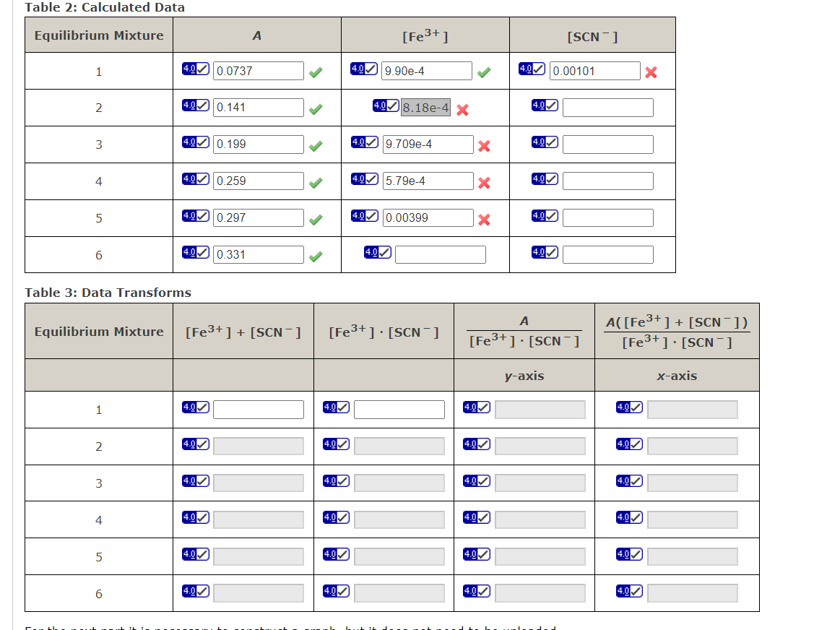Click the red X next to the 0.00399 Fe3+ answer
Image resolution: width=840 pixels, height=630 pixels.
click(x=482, y=218)
